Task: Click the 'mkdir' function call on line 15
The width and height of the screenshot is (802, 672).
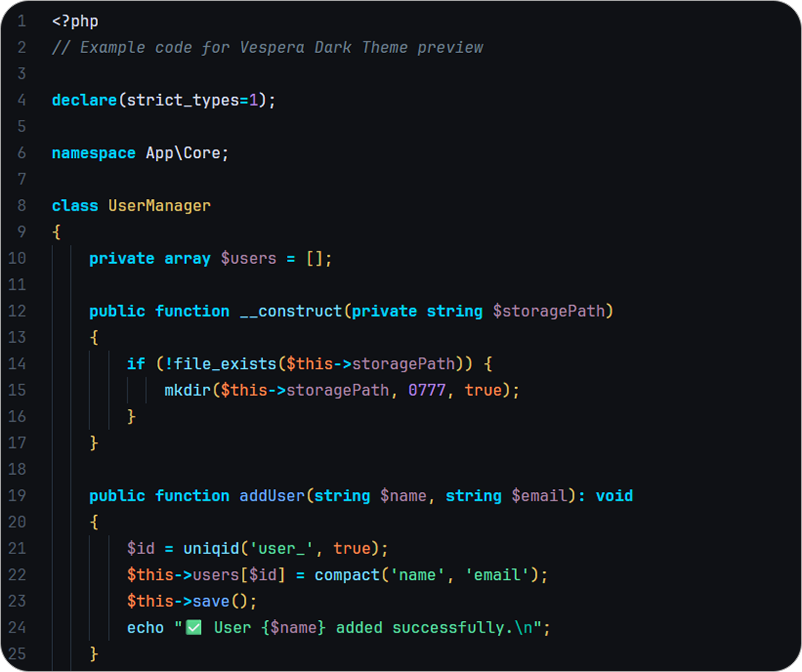Action: coord(188,390)
